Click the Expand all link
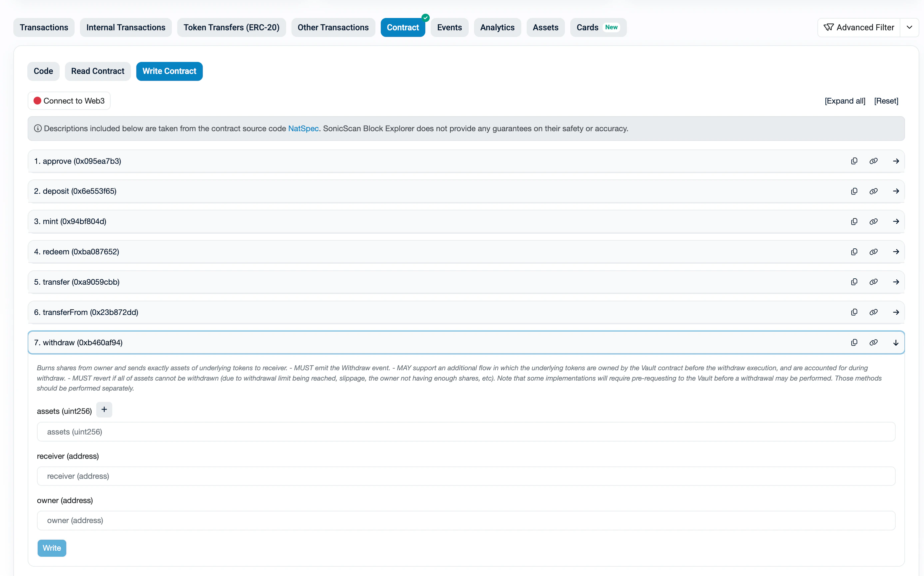 (845, 101)
